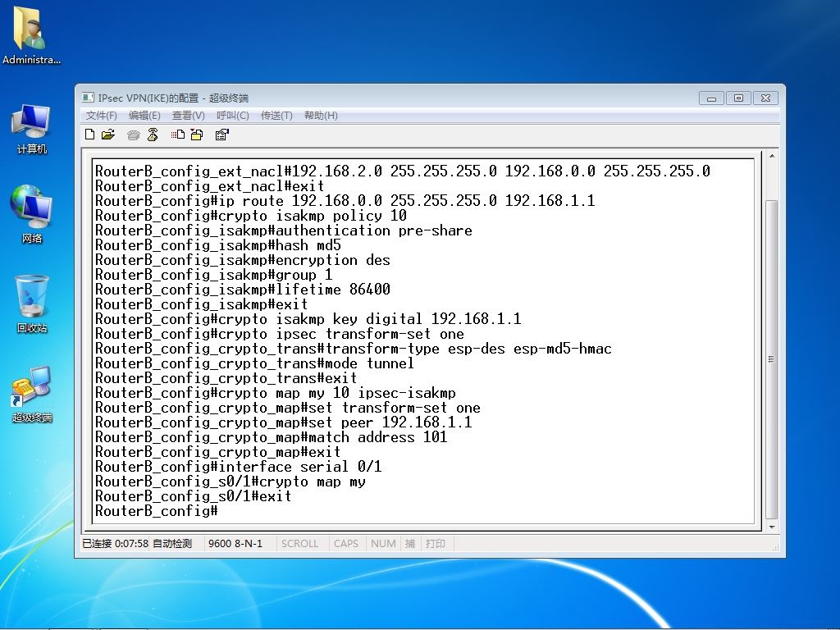Click the line 'set peer 192.168.1.1'
The height and width of the screenshot is (630, 840).
coord(283,422)
